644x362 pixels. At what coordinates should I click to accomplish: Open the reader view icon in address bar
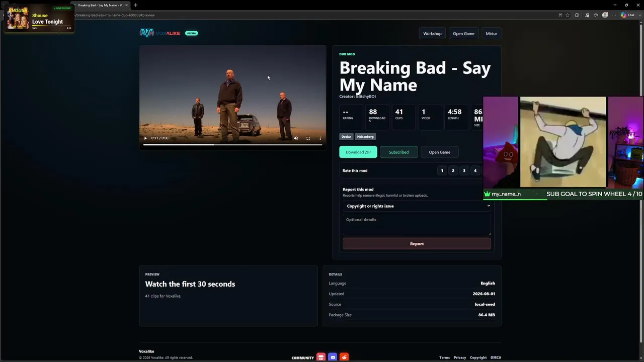pos(560,15)
